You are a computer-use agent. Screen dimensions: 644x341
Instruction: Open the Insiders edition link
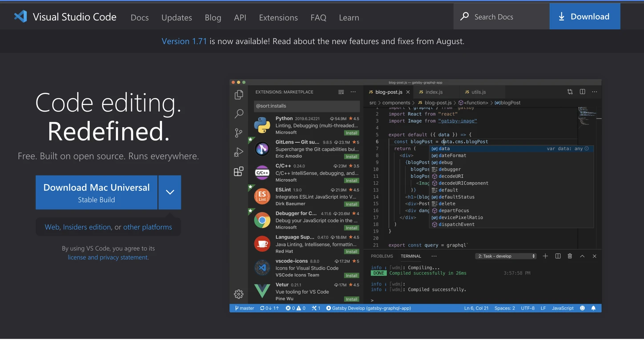87,227
